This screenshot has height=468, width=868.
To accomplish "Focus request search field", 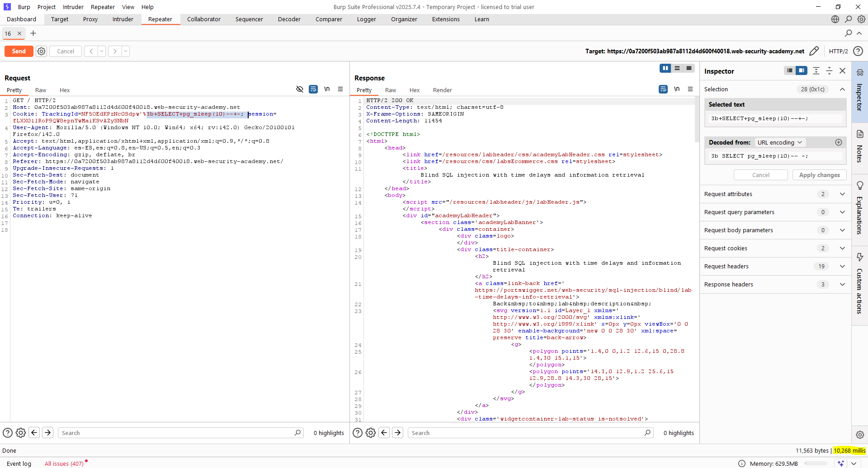I will pyautogui.click(x=181, y=433).
